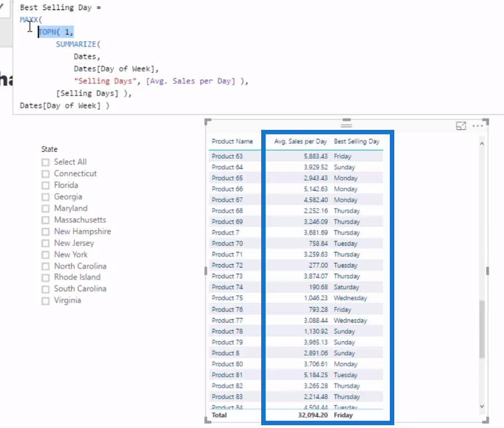504x428 pixels.
Task: Click the table vertical scrollbar thumb
Action: 482,329
